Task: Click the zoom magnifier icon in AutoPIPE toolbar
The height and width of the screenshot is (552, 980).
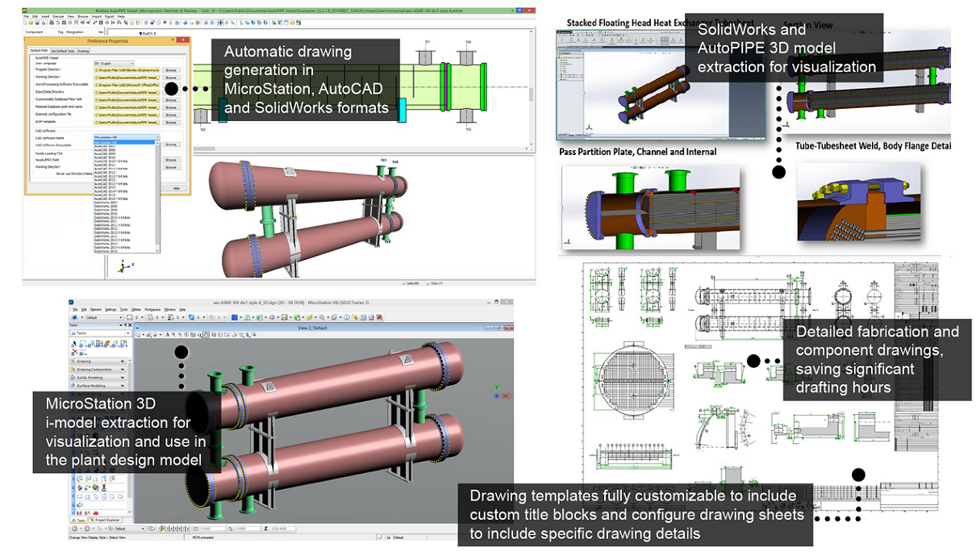Action: pos(232,23)
